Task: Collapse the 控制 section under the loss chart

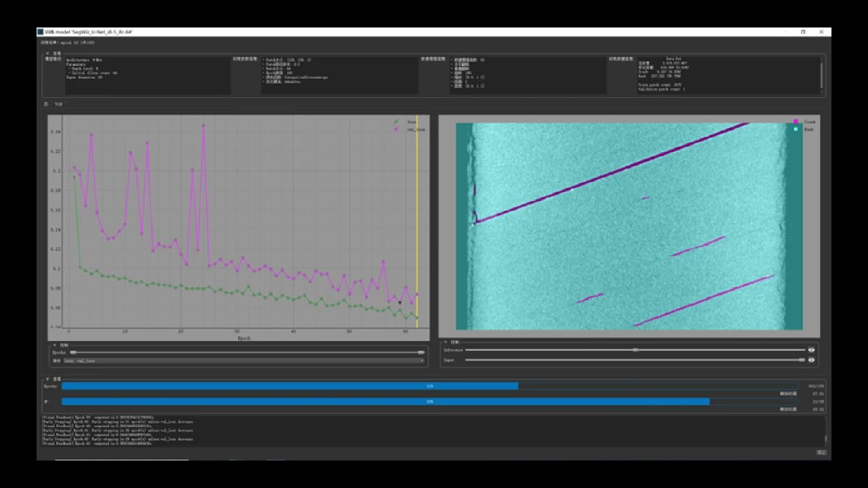Action: 54,345
